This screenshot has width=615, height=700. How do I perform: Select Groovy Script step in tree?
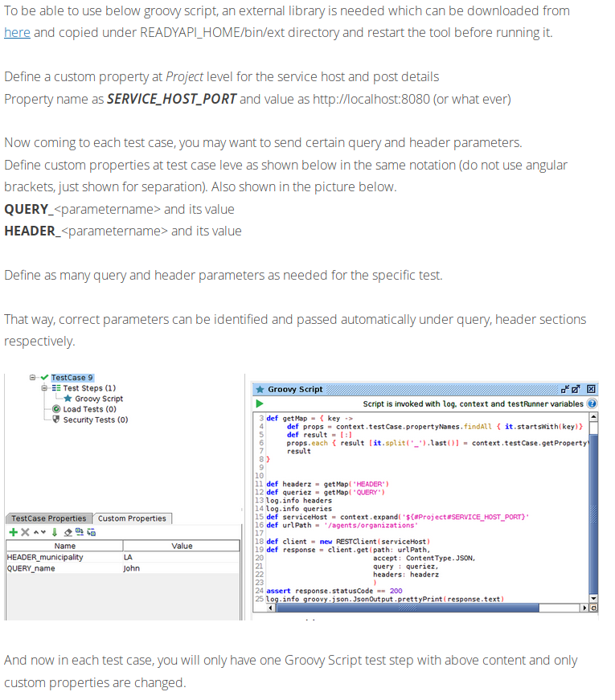pos(99,399)
